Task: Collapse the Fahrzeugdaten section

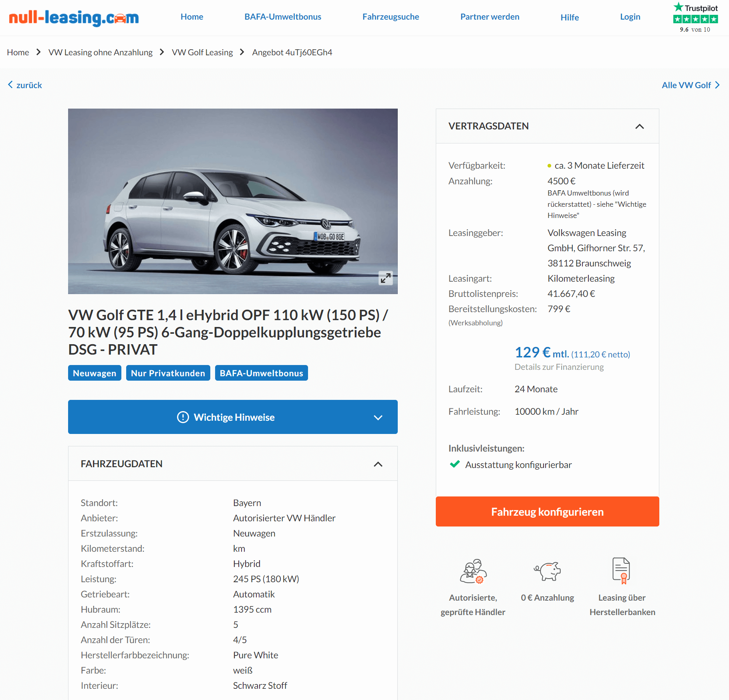Action: pos(378,464)
